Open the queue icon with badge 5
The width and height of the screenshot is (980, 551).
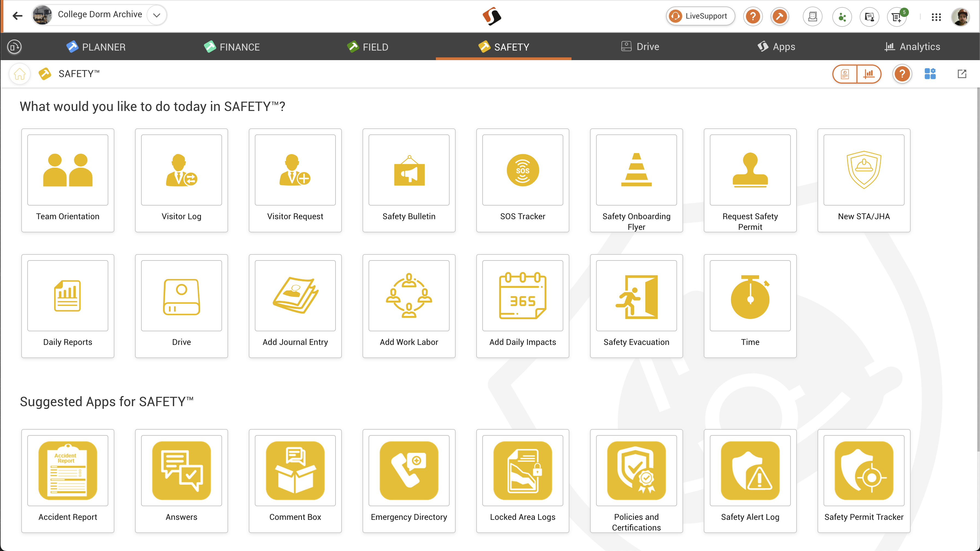897,17
